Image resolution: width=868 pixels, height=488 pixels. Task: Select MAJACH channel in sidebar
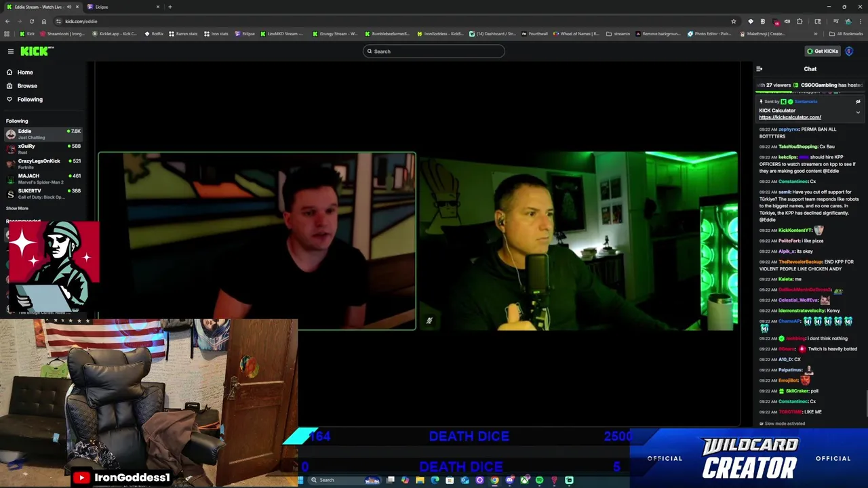tap(43, 178)
